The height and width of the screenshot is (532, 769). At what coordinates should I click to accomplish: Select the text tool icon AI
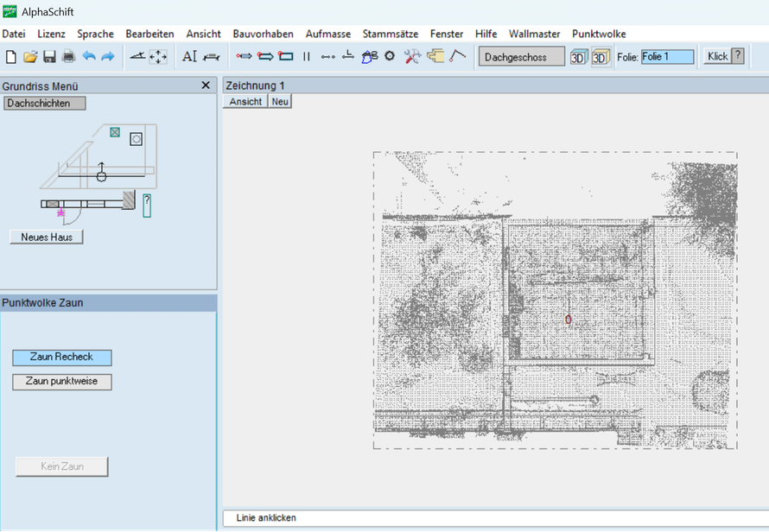pyautogui.click(x=189, y=56)
